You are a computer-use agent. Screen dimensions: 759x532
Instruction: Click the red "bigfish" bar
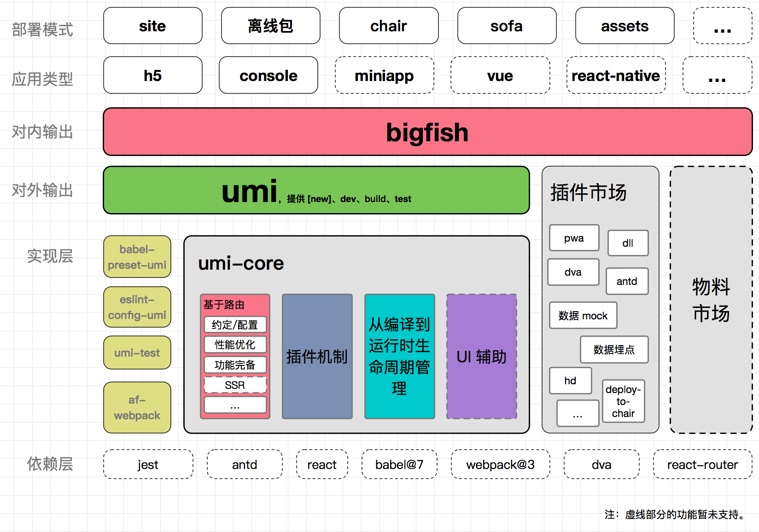tap(428, 132)
